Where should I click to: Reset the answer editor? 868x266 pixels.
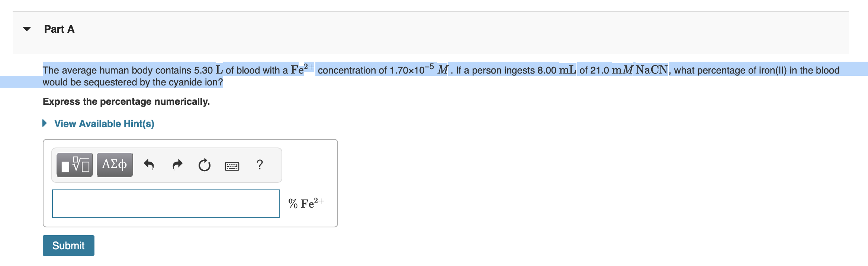[x=205, y=165]
